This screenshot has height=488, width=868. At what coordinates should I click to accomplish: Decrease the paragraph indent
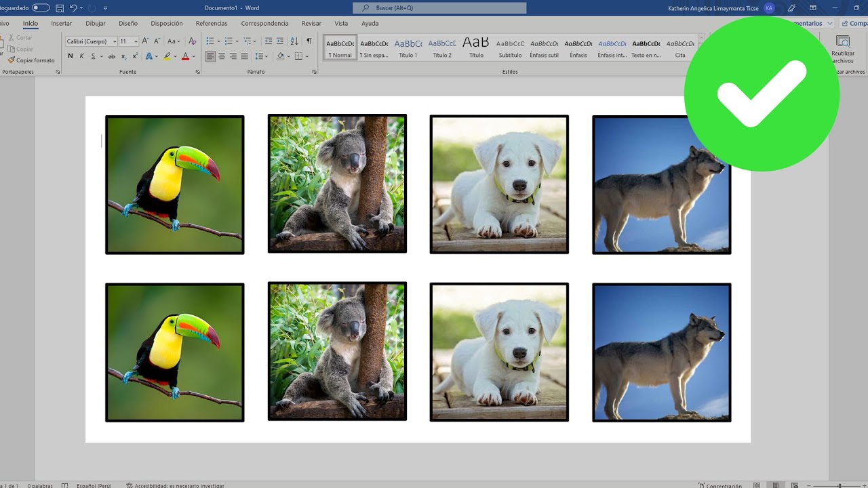(268, 41)
